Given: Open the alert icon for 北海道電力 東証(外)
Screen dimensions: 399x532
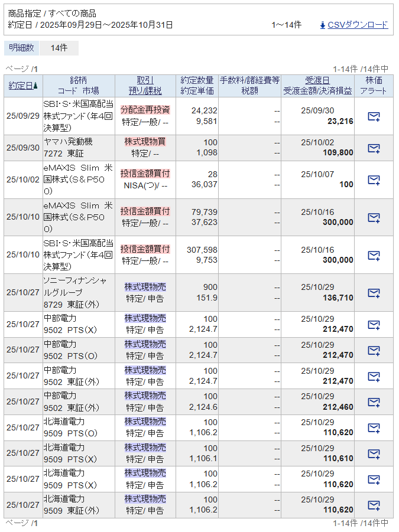Looking at the screenshot, I should pos(374,505).
